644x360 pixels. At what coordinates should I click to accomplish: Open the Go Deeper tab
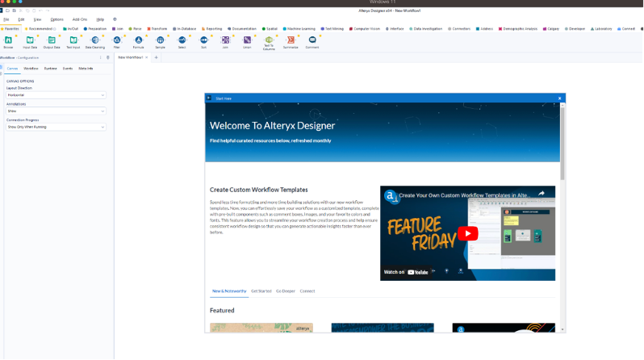[x=286, y=291]
